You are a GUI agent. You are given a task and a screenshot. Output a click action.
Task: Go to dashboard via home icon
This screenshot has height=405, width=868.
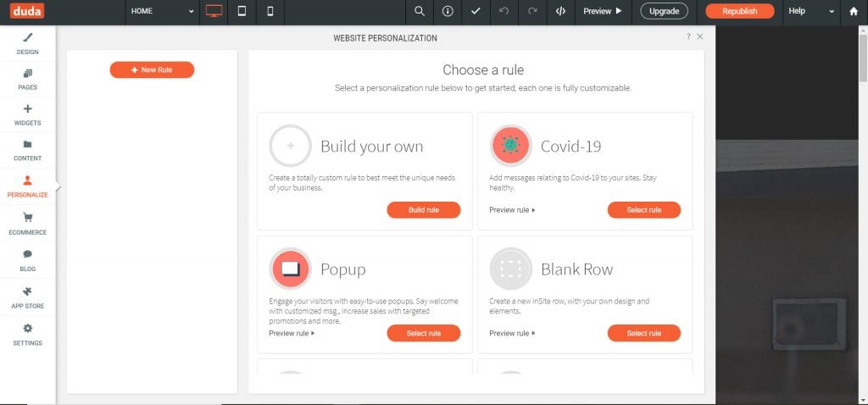point(854,11)
